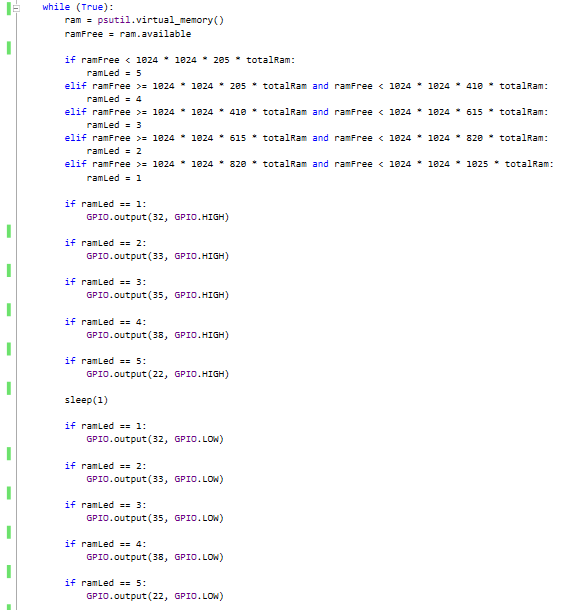
Task: Click the 'GPIO.output(33, GPIO.HIGH)' line
Action: click(x=158, y=256)
